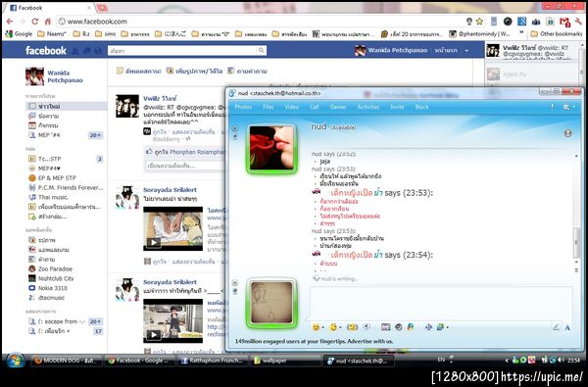Screen dimensions: 588x387
Task: Click Call in Messenger menu
Action: pos(315,107)
